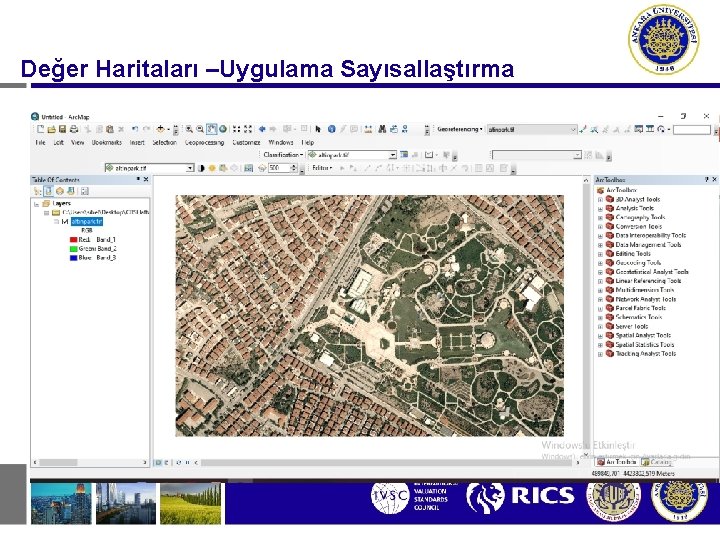
Task: Expand the 3D Analyst Tools toolbox
Action: tap(599, 200)
